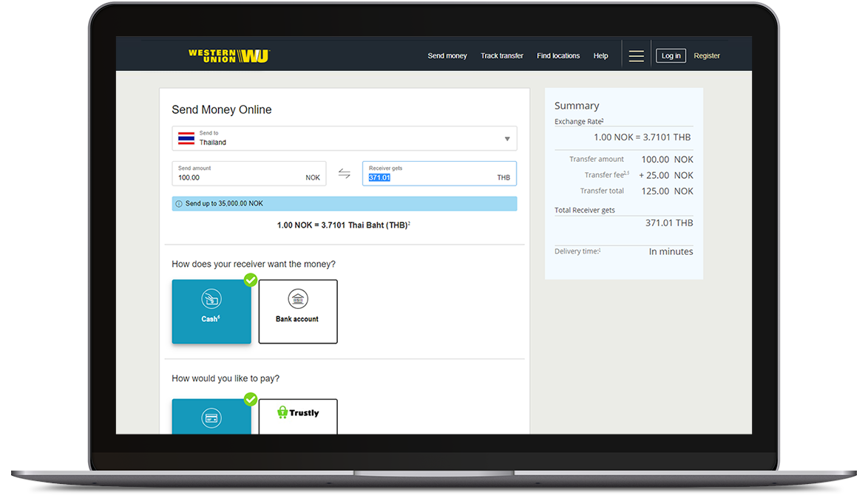
Task: Click the info icon beside send limit
Action: point(179,204)
